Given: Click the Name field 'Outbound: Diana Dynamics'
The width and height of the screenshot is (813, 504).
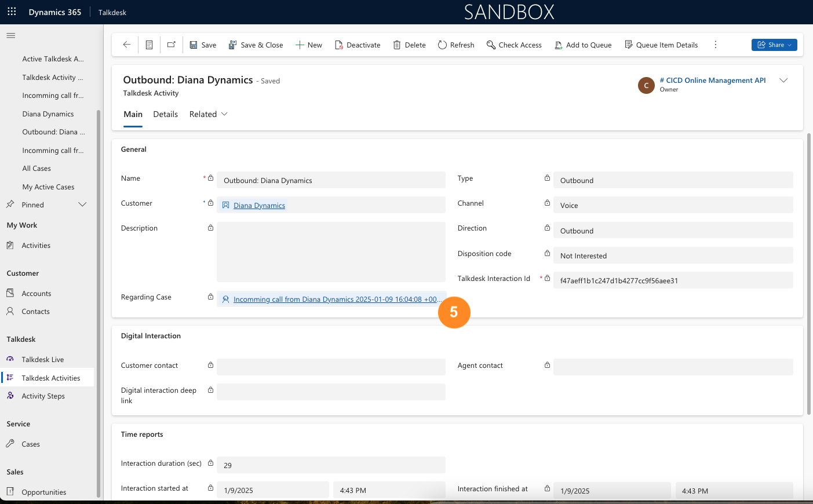Looking at the screenshot, I should tap(331, 180).
